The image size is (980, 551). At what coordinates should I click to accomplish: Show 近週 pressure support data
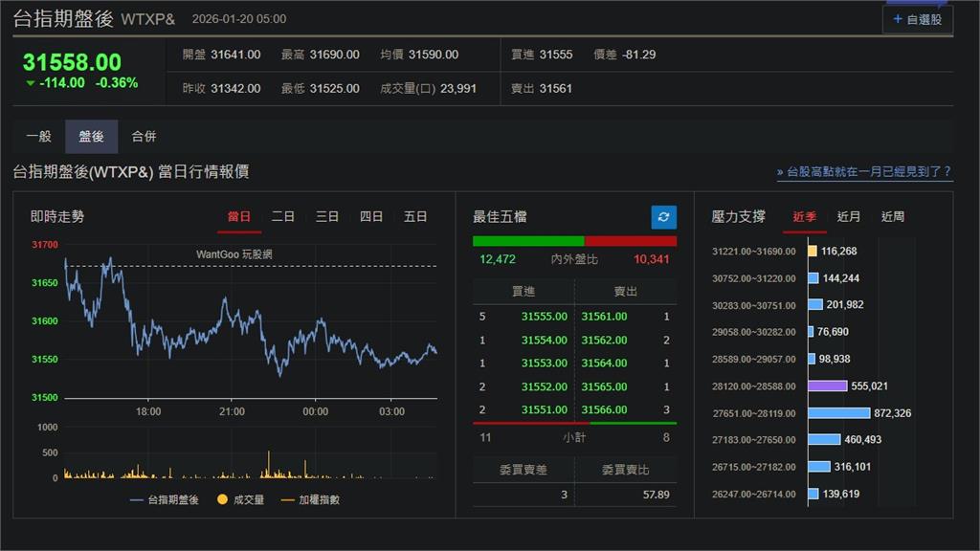892,216
